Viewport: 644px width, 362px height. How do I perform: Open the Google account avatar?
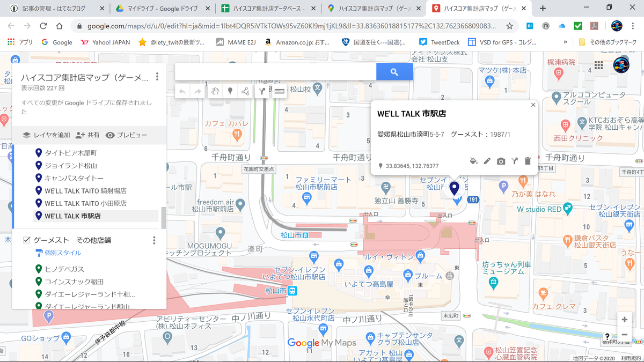(621, 65)
